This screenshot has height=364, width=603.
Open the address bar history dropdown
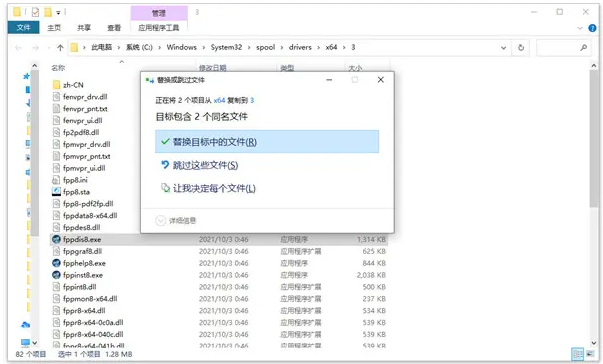pyautogui.click(x=503, y=48)
